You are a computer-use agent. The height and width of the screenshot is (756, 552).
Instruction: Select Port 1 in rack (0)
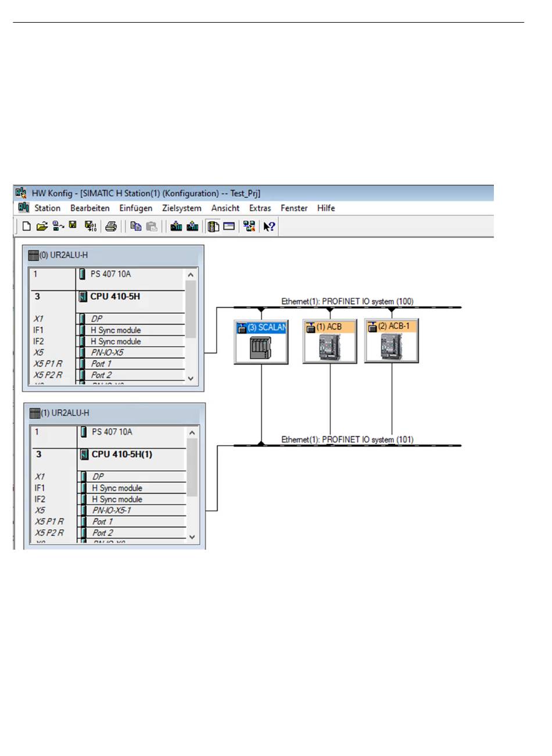(107, 364)
